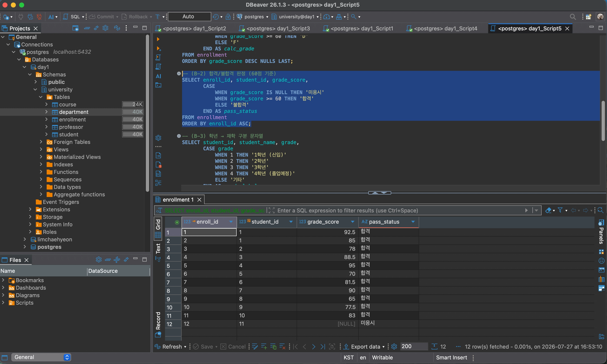Open SQL console terminal icon in editor gutter
Viewport: 607px width, 364px height.
(159, 85)
